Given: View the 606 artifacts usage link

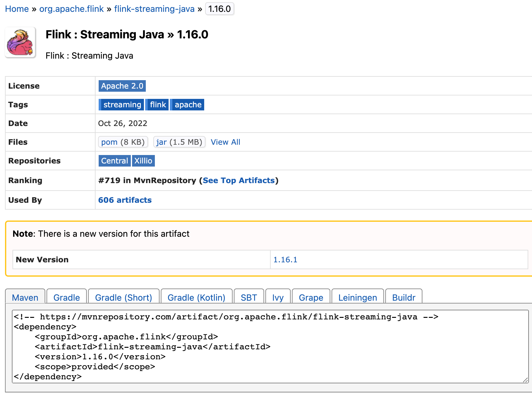Looking at the screenshot, I should click(x=125, y=200).
